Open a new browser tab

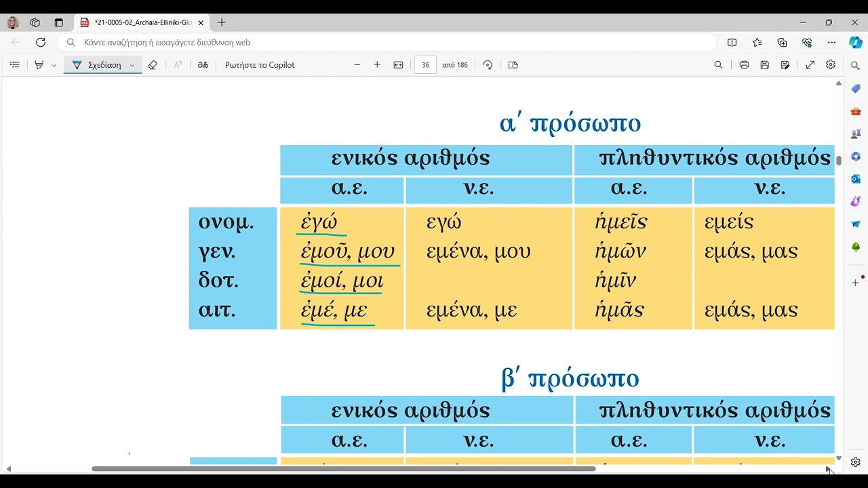pos(222,22)
